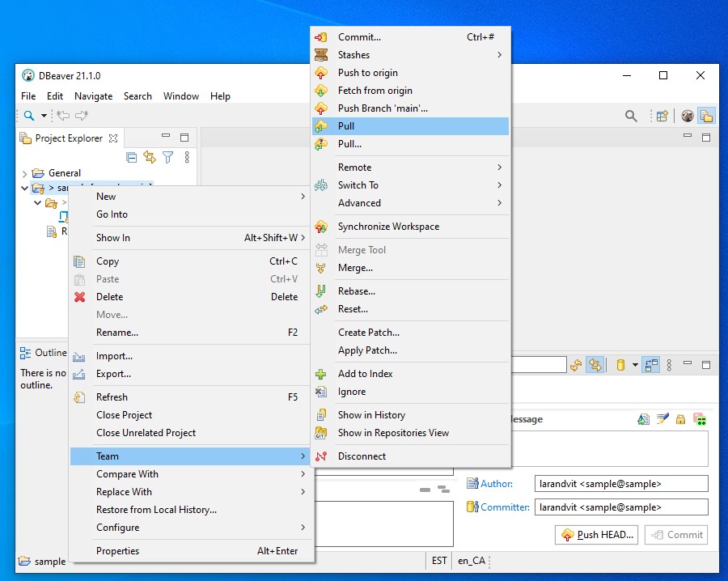Click the Collapse All icon in Project Explorer
This screenshot has width=728, height=581.
[131, 158]
